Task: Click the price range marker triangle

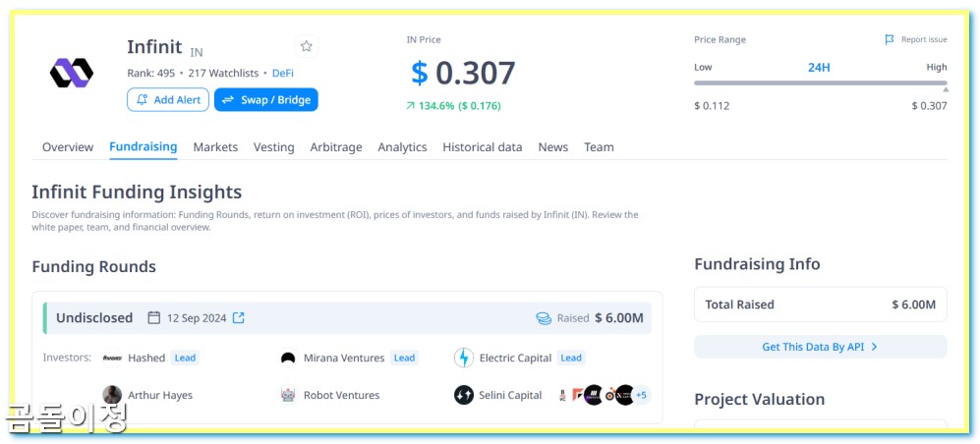Action: pos(946,90)
